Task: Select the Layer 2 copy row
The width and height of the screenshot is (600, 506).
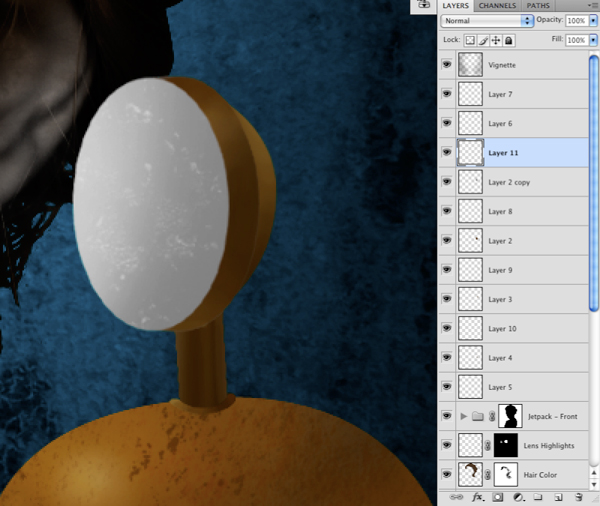Action: pyautogui.click(x=513, y=182)
